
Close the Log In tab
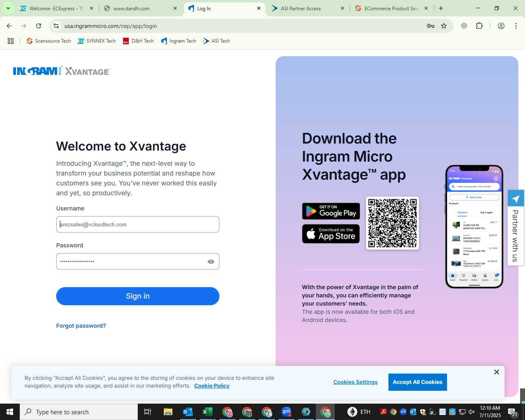point(259,8)
